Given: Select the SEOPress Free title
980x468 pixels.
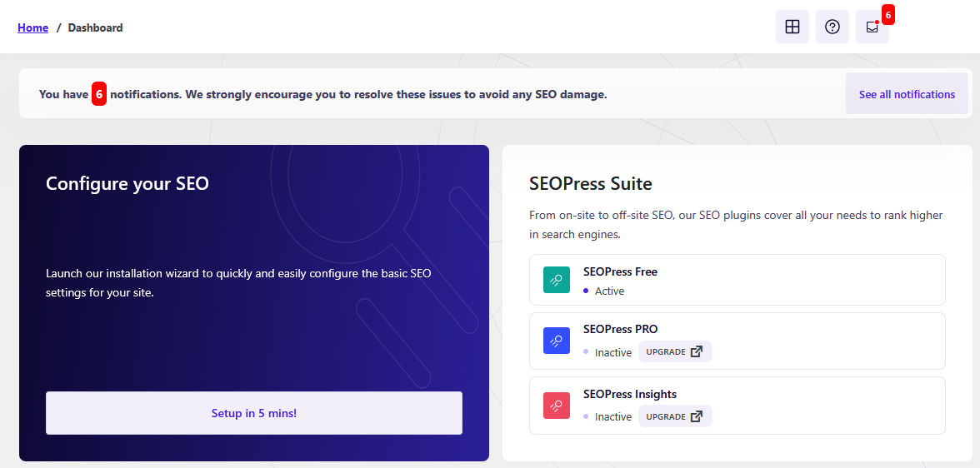Looking at the screenshot, I should 620,271.
